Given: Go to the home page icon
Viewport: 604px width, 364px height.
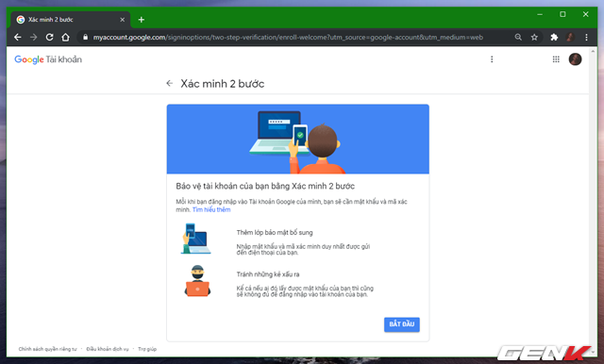Looking at the screenshot, I should point(65,38).
